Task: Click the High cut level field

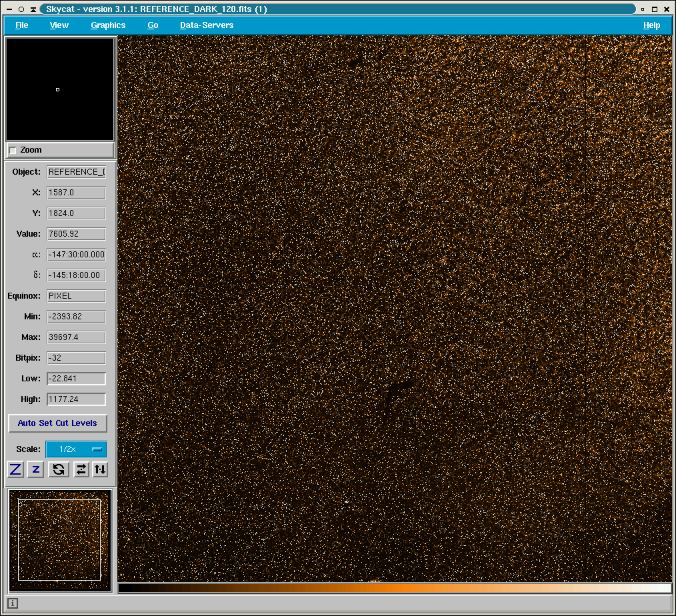Action: (x=76, y=399)
